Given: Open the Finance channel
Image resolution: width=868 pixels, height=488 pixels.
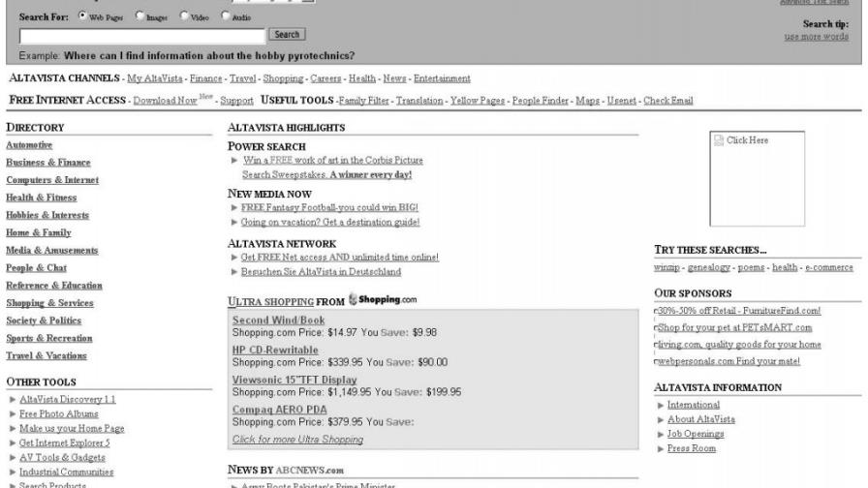Looking at the screenshot, I should coord(205,78).
